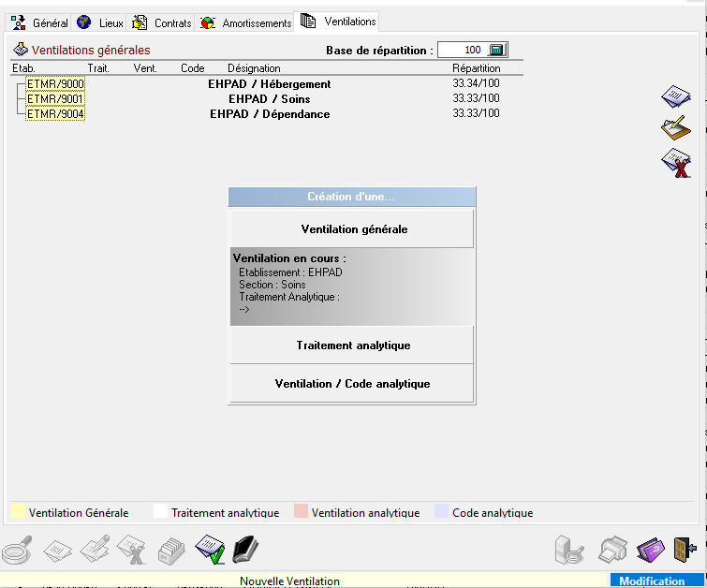Click the Base de répartition input field
This screenshot has width=707, height=588.
pyautogui.click(x=461, y=50)
